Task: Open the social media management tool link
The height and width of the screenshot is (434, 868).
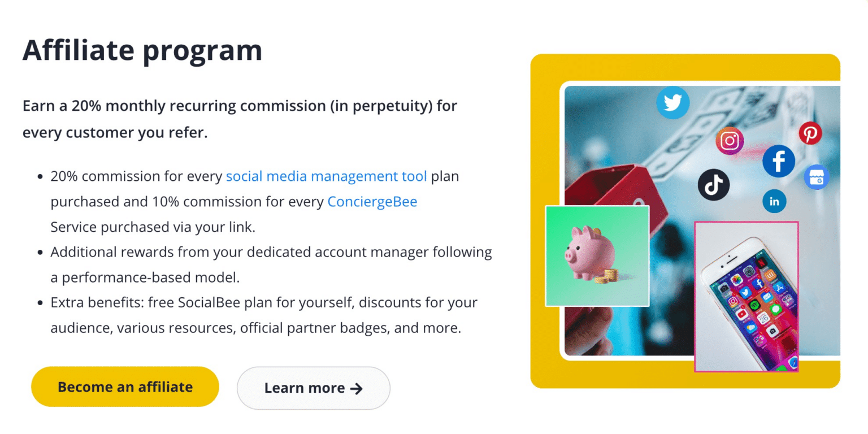Action: [x=326, y=176]
